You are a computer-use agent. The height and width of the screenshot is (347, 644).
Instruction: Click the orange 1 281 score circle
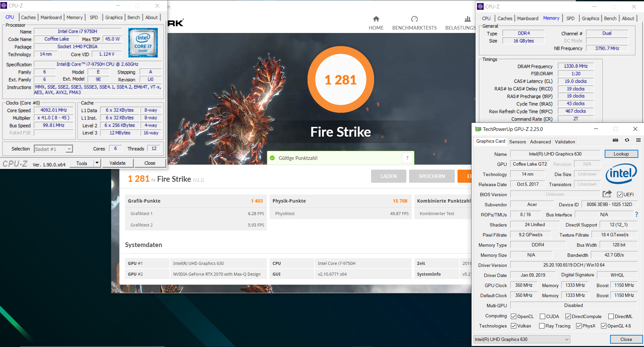[x=340, y=79]
